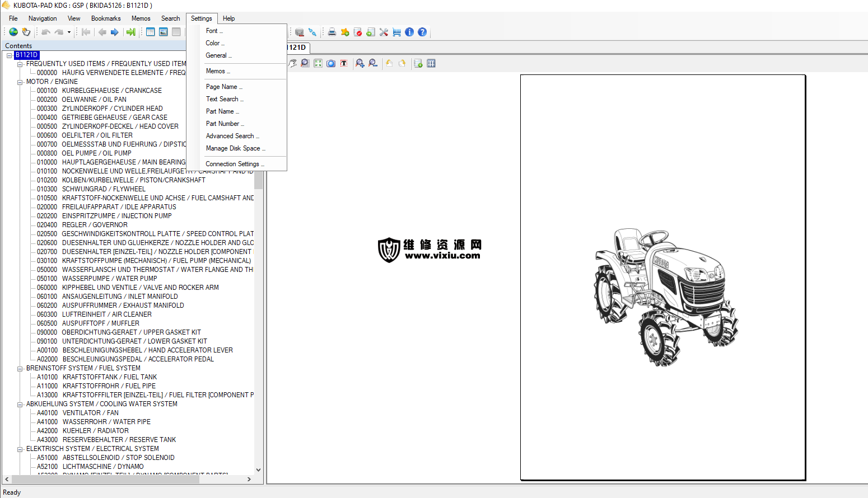Collapse the ELEKTRISCH SYSTEM / ELECTRICAL SYSTEM branch

click(x=20, y=449)
